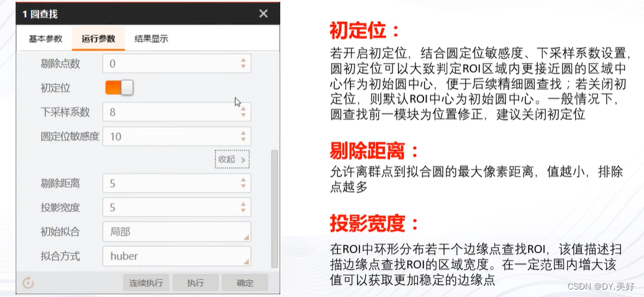Lower 圆定位敏感度 using down arrow
The image size is (644, 297).
tap(243, 139)
